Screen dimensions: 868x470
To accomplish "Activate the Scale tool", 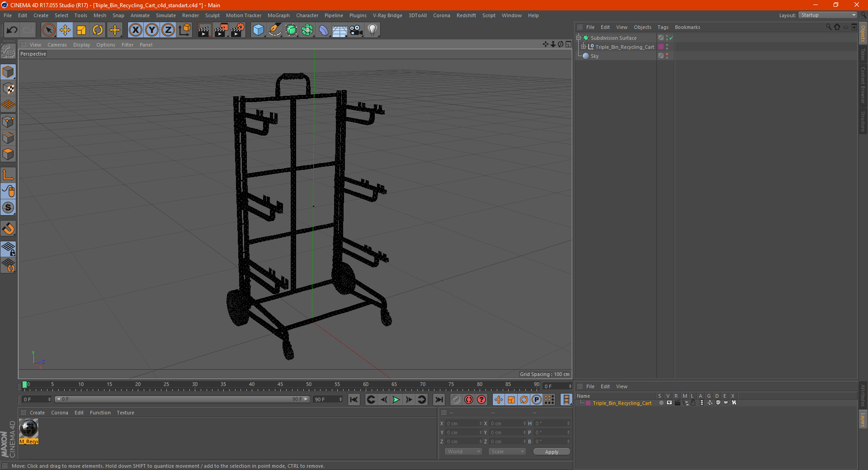I will coord(81,30).
